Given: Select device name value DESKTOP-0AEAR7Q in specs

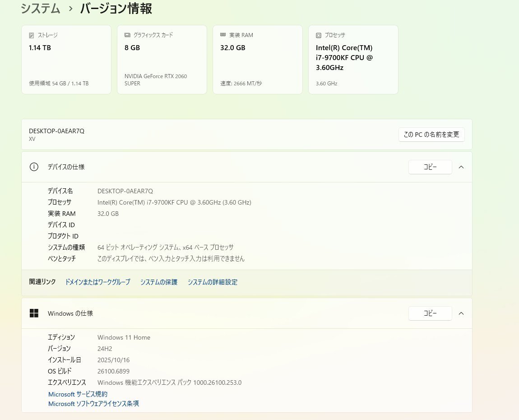Looking at the screenshot, I should pos(125,191).
